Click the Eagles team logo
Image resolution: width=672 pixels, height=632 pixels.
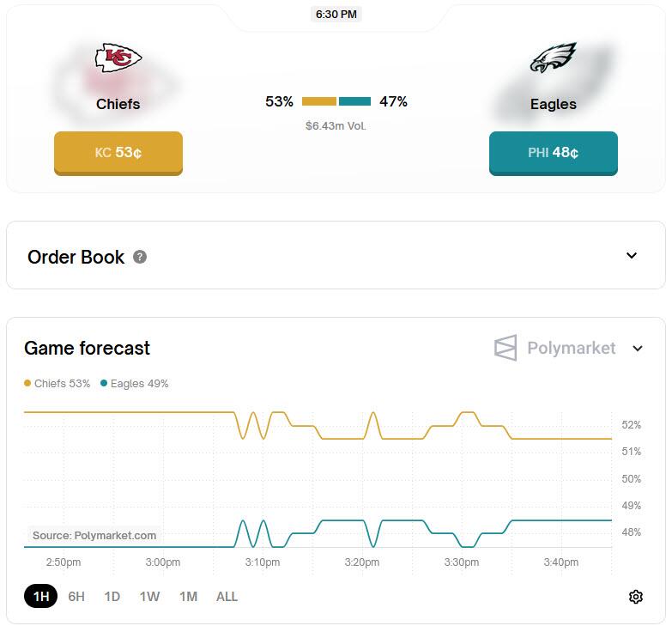click(x=554, y=58)
